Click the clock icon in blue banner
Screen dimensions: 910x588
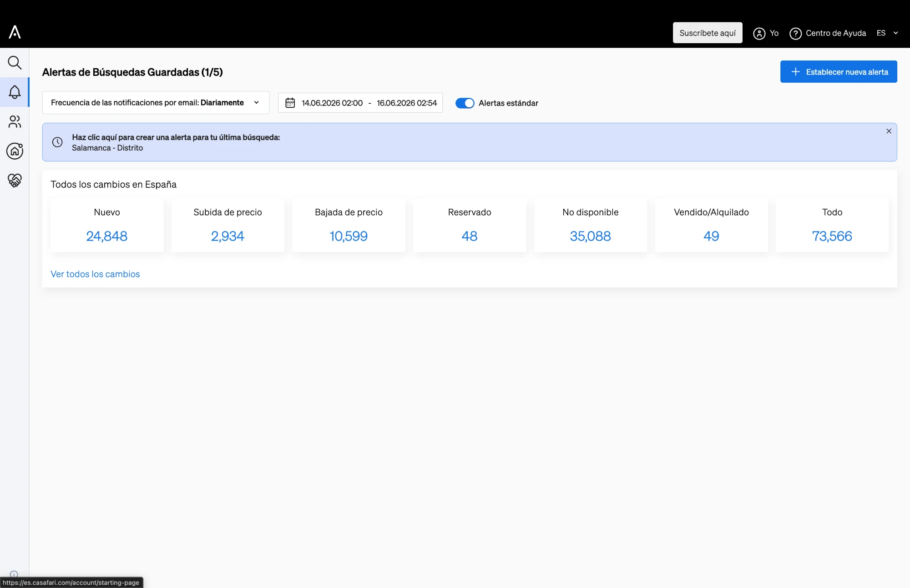point(57,142)
